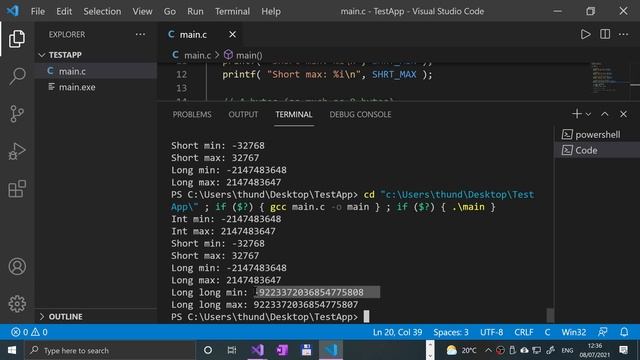Click the Run Code play button

coord(585,34)
